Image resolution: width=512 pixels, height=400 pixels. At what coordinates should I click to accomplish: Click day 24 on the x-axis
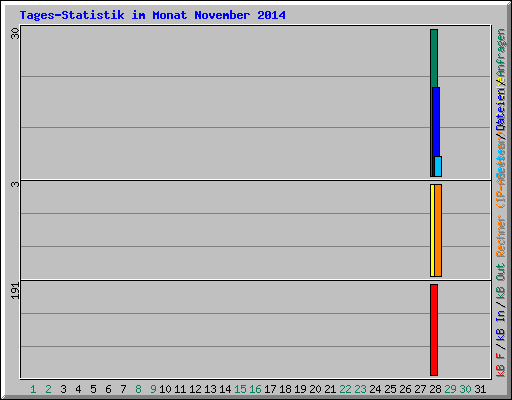(x=375, y=389)
